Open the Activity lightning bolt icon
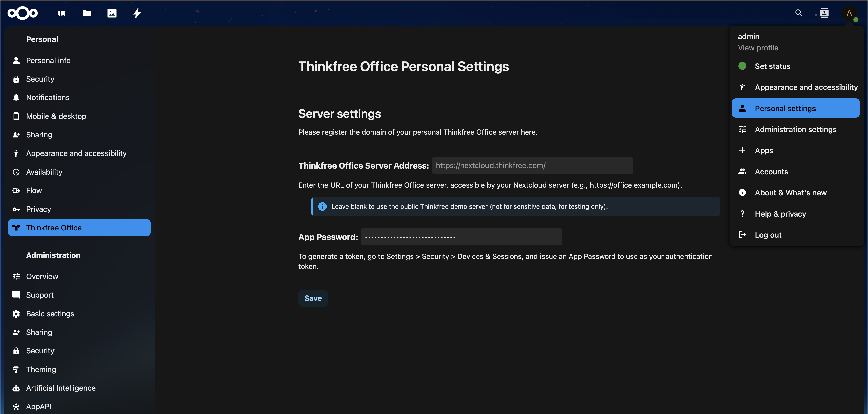The height and width of the screenshot is (414, 868). 137,13
